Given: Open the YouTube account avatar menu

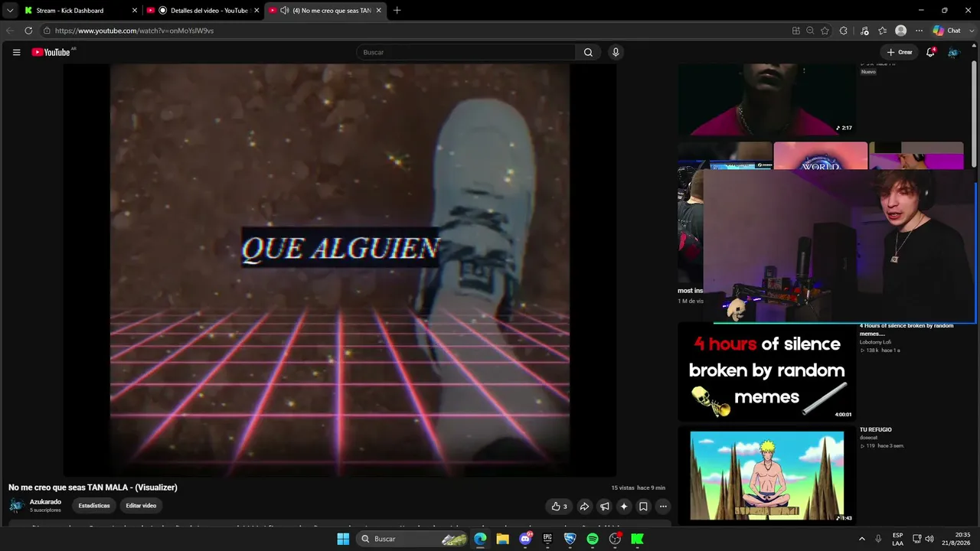Looking at the screenshot, I should [953, 52].
